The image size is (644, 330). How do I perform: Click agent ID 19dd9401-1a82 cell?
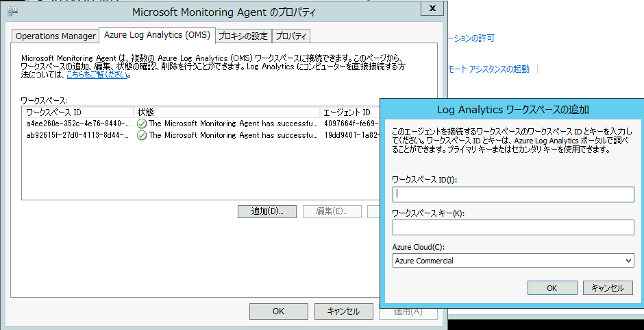(351, 135)
